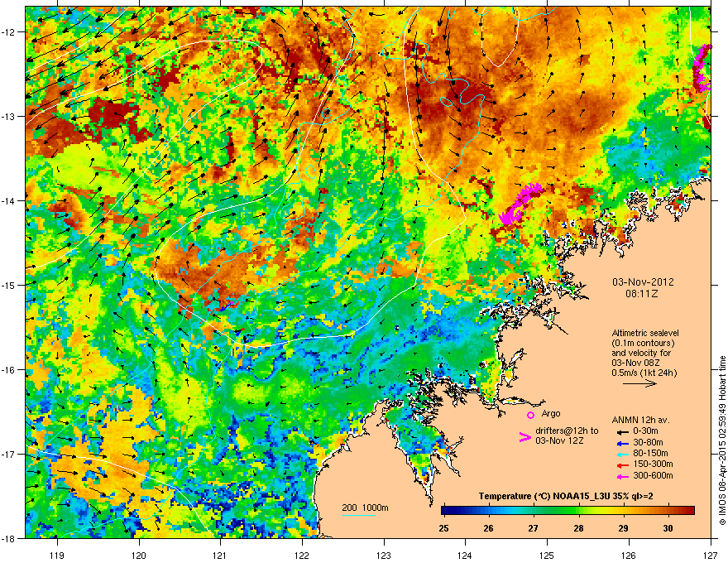Click the magenta drifter track near 14°S 124.5°E
This screenshot has height=563, width=728.
pyautogui.click(x=520, y=204)
